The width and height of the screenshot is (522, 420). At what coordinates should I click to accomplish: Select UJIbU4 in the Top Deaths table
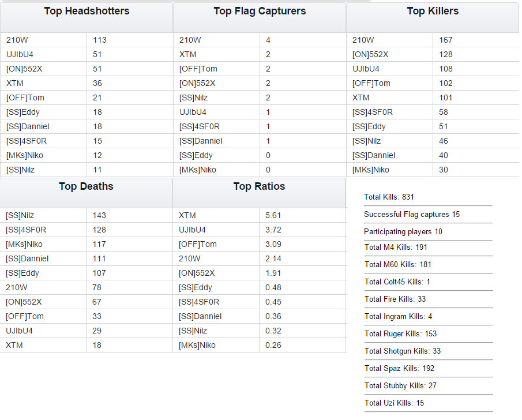click(19, 331)
